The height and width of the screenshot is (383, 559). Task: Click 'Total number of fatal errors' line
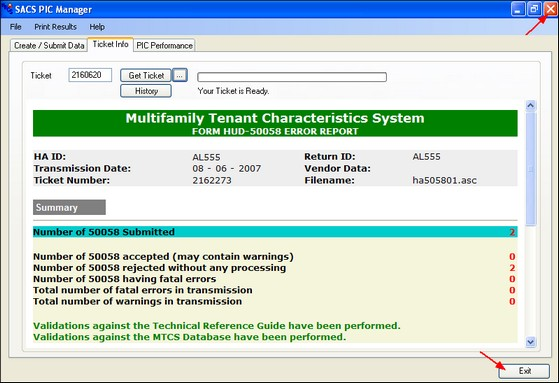click(143, 290)
